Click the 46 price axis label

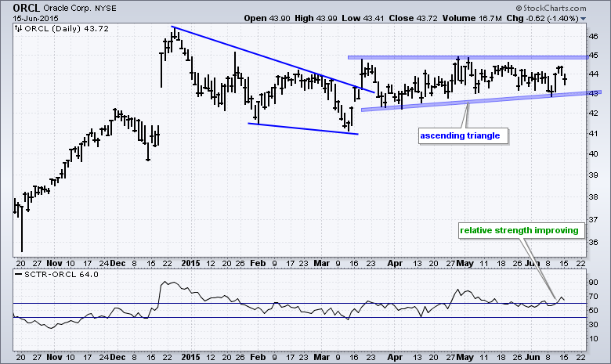tap(593, 37)
